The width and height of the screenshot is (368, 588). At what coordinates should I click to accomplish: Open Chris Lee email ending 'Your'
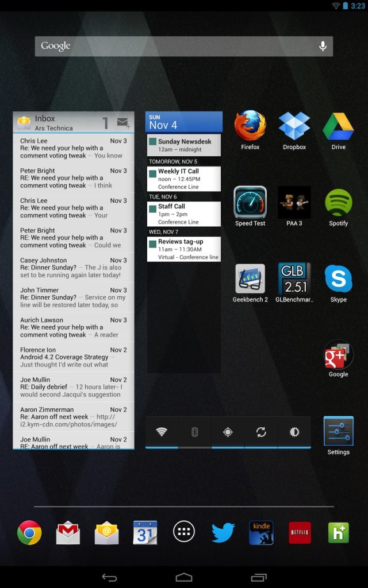pyautogui.click(x=74, y=208)
